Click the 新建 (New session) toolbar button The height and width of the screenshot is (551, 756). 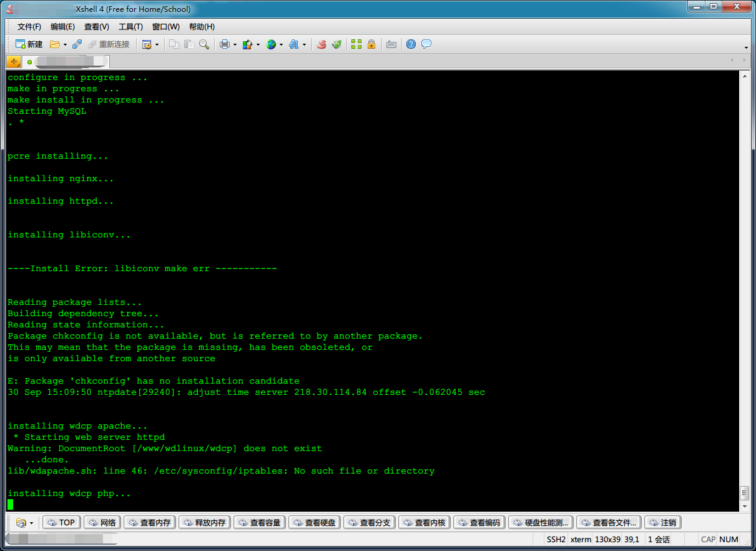(x=29, y=44)
